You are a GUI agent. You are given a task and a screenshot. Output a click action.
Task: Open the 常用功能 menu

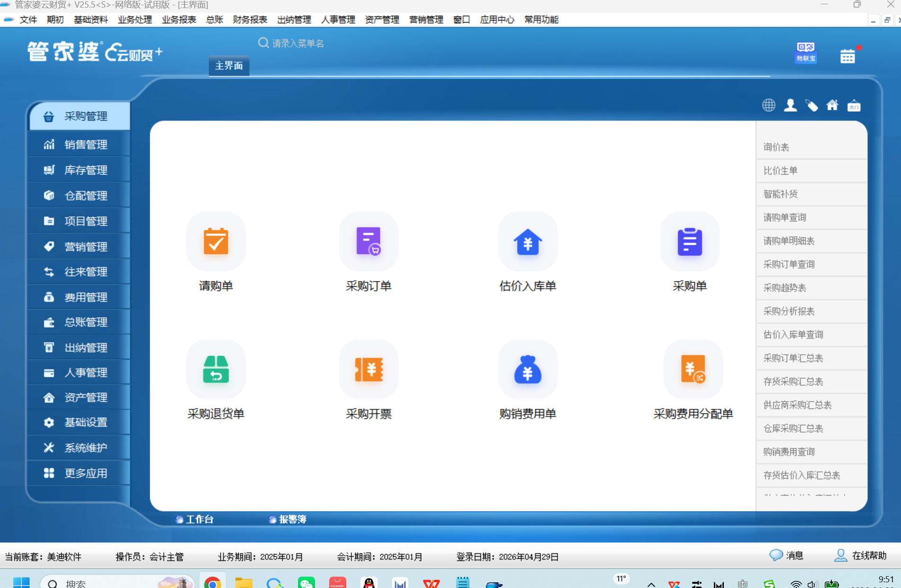(541, 19)
